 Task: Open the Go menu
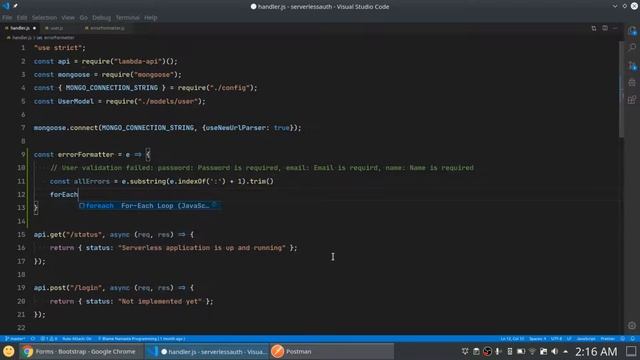pos(83,18)
